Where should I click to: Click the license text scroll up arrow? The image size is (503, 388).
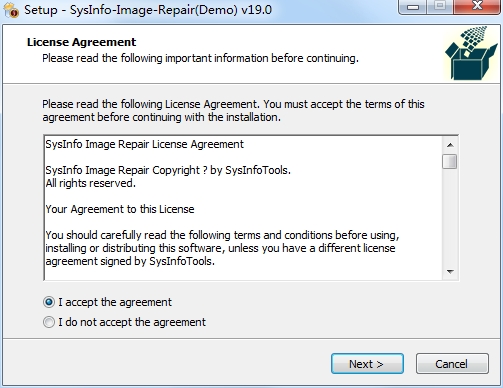450,145
